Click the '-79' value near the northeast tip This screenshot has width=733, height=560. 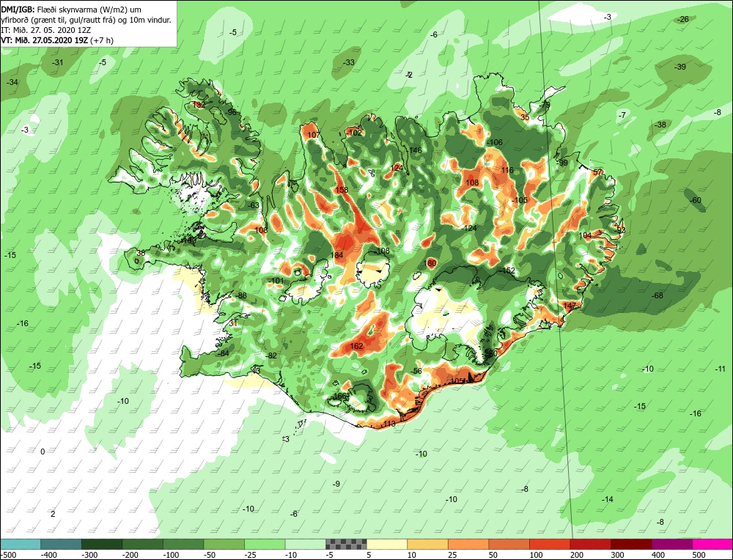coord(545,106)
